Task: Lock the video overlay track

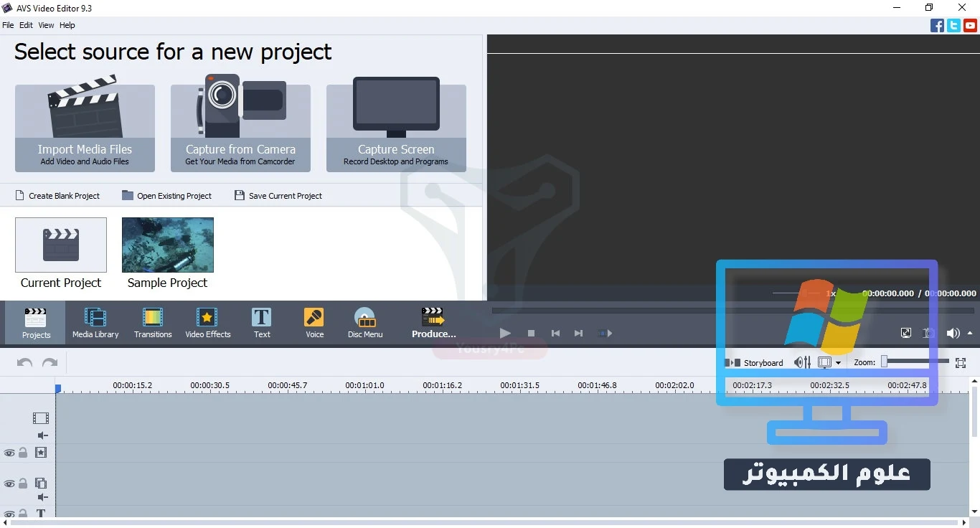Action: [x=23, y=484]
